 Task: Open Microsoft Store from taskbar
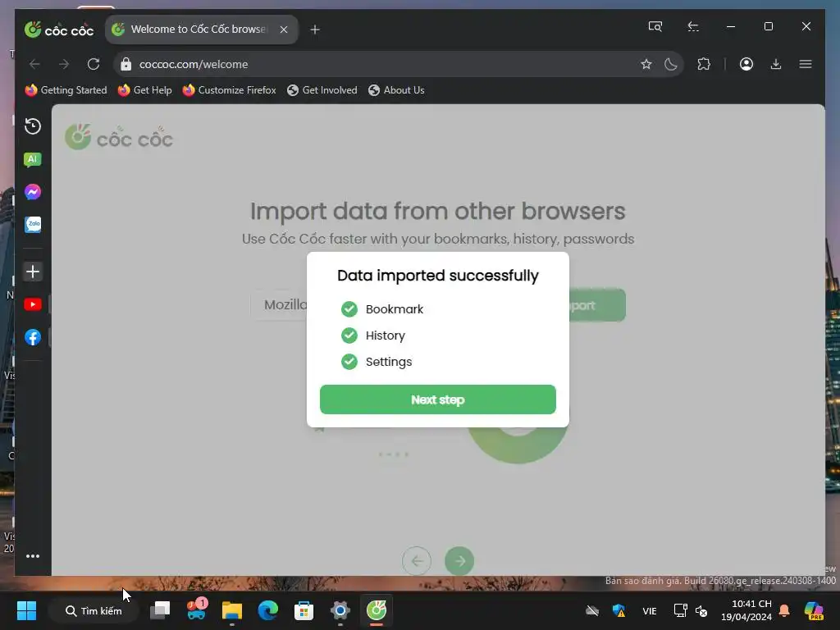pyautogui.click(x=304, y=610)
